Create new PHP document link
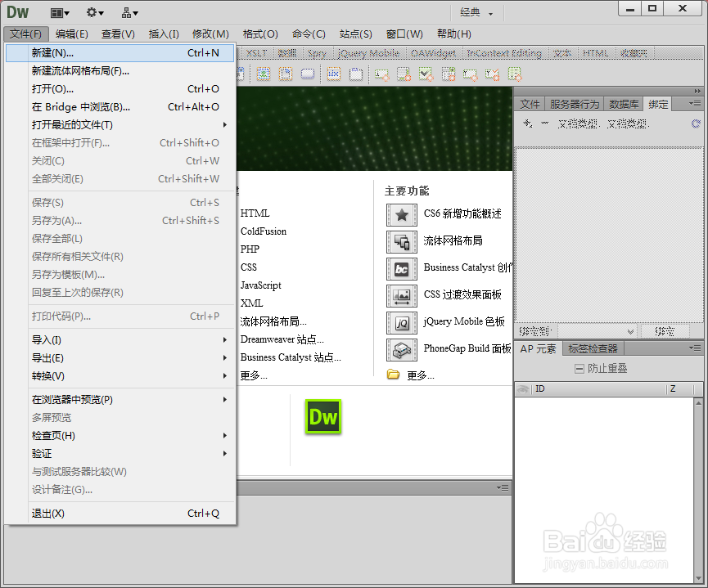The width and height of the screenshot is (708, 588). click(250, 249)
